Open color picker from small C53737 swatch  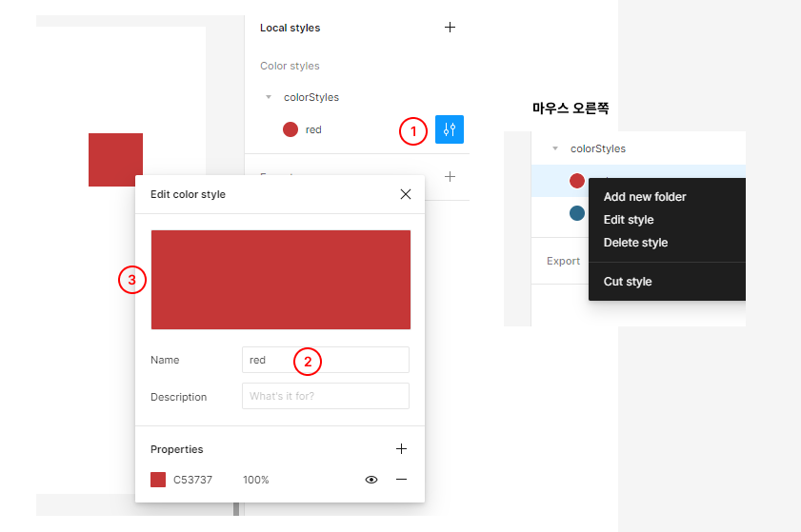[158, 480]
